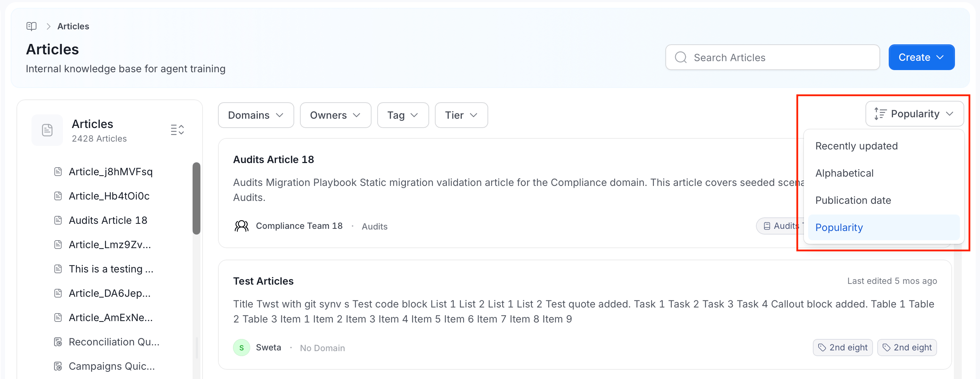Click the document icon beside Article_j8hMVFsq
The image size is (980, 379).
[x=58, y=172]
